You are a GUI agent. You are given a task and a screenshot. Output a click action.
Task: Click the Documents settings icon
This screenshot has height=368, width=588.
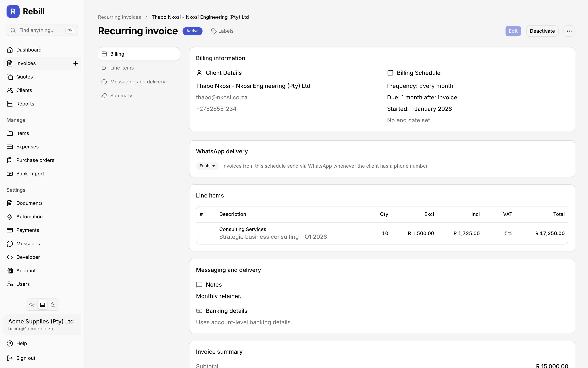click(10, 203)
